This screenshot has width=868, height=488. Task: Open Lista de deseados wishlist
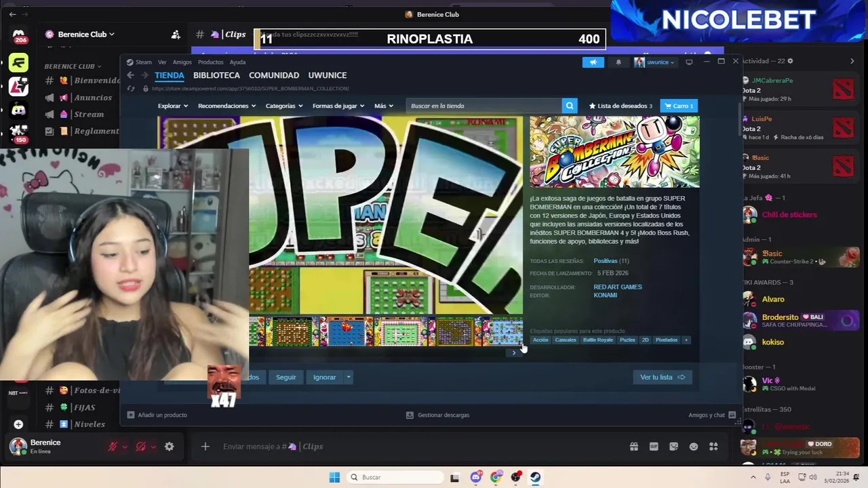click(620, 106)
